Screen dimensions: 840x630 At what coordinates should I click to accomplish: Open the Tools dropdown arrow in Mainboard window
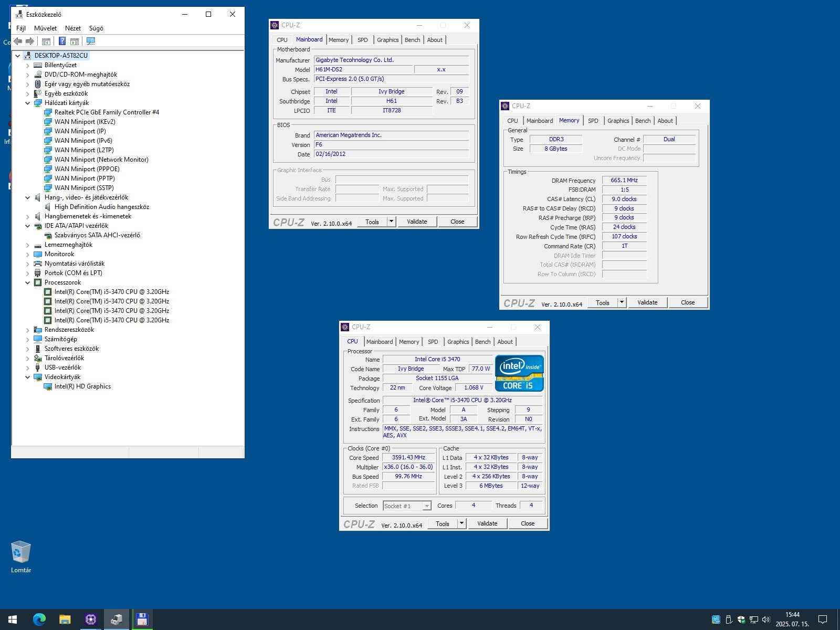click(x=391, y=222)
